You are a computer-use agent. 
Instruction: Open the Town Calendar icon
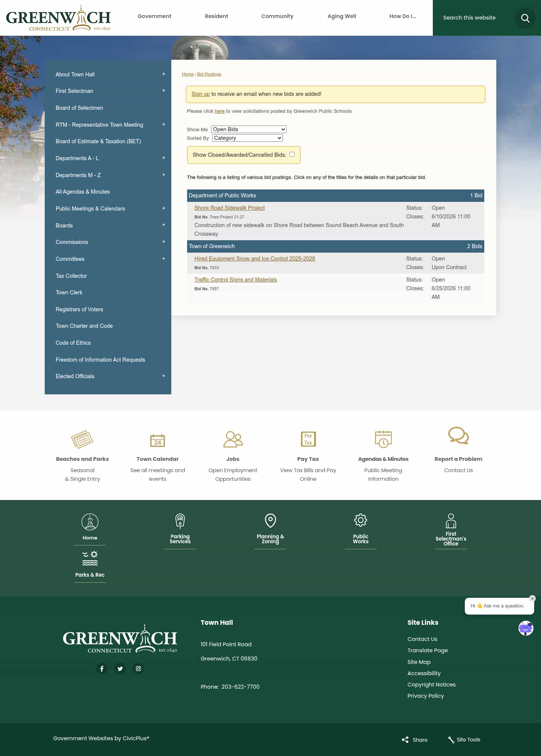(157, 440)
